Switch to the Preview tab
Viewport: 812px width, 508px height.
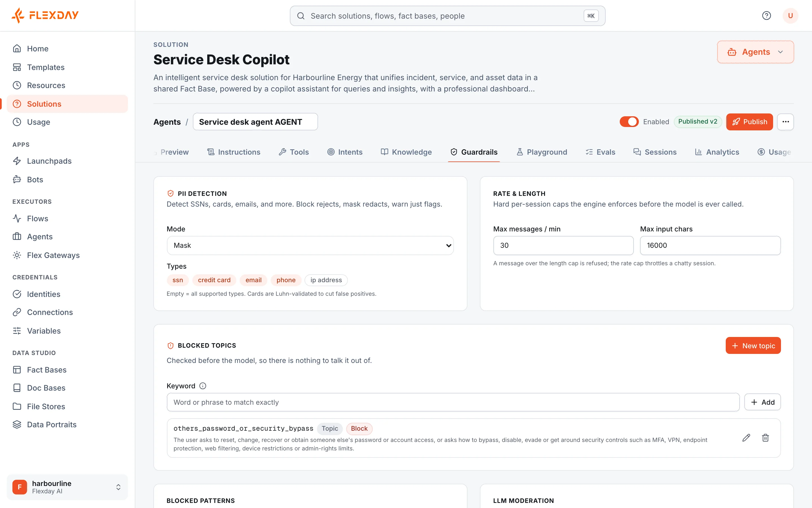[x=172, y=152]
